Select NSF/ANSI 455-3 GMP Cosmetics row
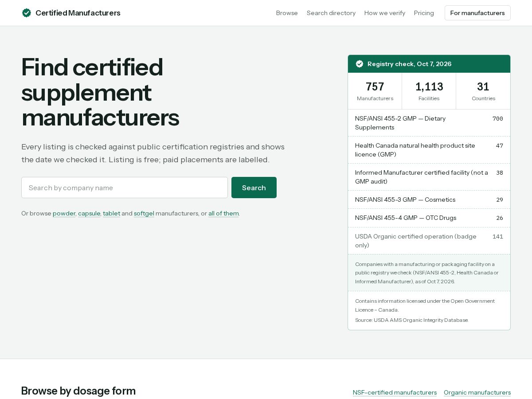 pos(429,199)
